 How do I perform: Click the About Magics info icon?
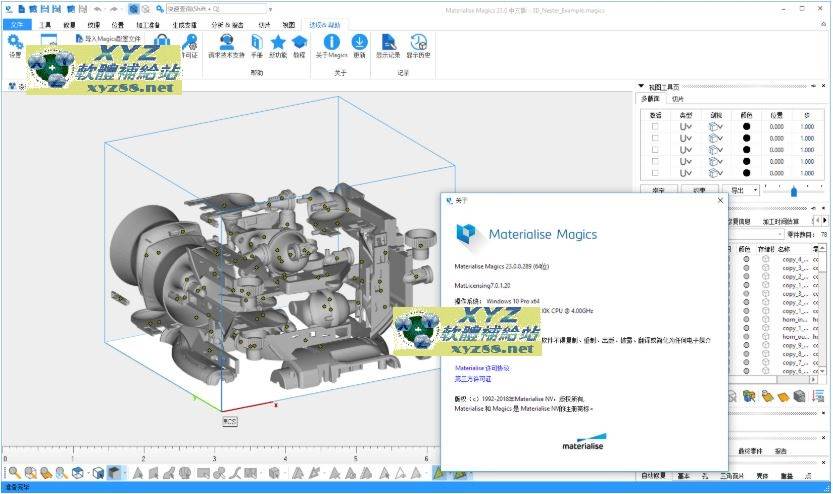[332, 42]
